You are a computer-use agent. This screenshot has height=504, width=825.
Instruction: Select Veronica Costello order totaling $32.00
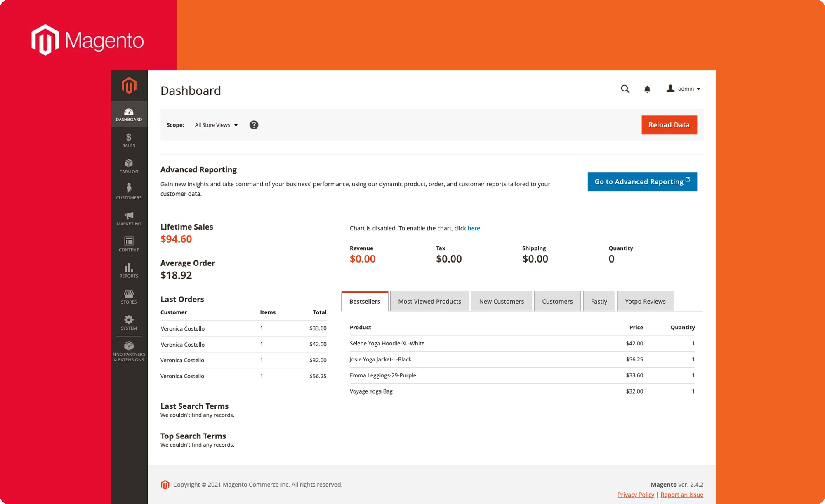pos(243,360)
